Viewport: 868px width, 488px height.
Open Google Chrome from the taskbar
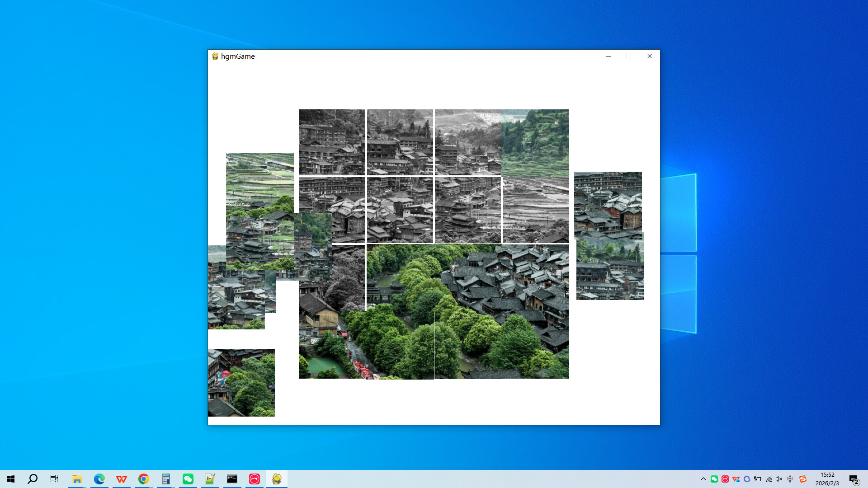(143, 479)
